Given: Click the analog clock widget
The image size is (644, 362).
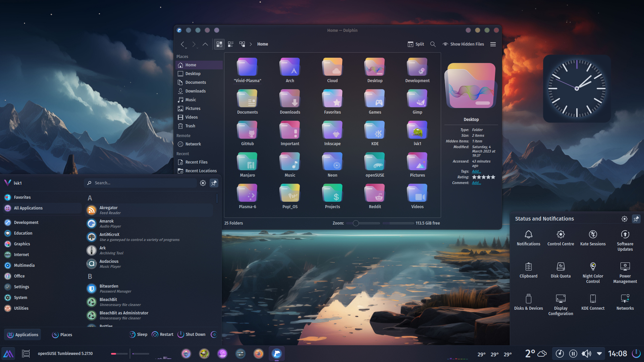Looking at the screenshot, I should click(577, 88).
